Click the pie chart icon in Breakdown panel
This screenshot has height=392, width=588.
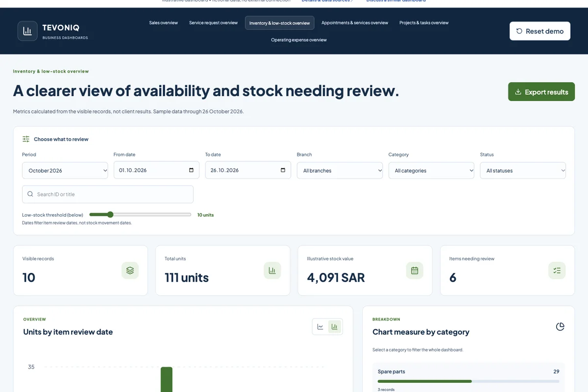tap(560, 326)
